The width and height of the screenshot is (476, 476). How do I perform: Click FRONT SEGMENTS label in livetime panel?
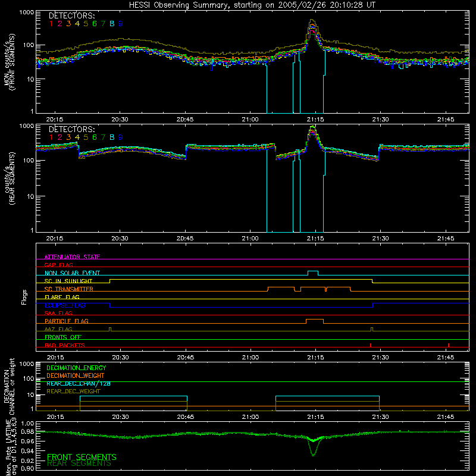point(82,457)
